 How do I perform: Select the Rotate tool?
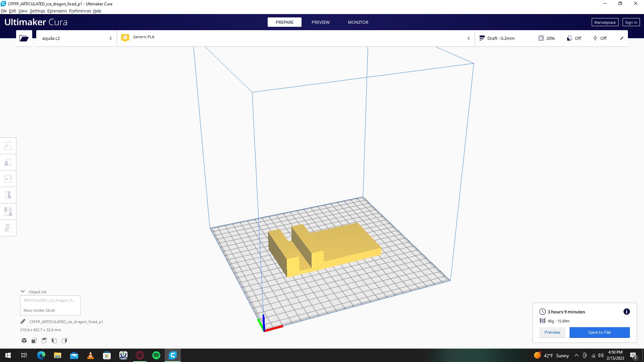pyautogui.click(x=8, y=179)
